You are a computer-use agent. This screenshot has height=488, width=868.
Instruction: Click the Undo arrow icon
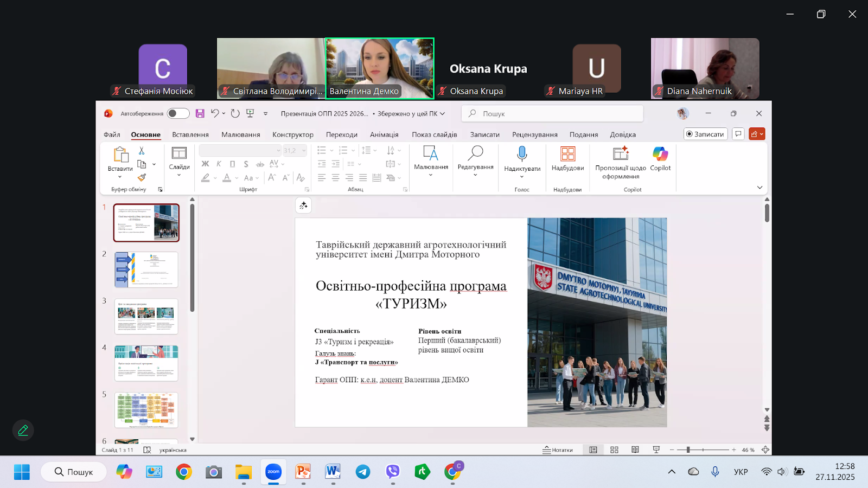tap(215, 113)
